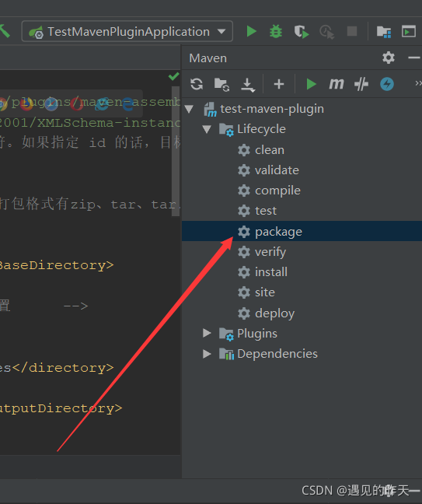Run Maven build with green play icon

tap(311, 84)
